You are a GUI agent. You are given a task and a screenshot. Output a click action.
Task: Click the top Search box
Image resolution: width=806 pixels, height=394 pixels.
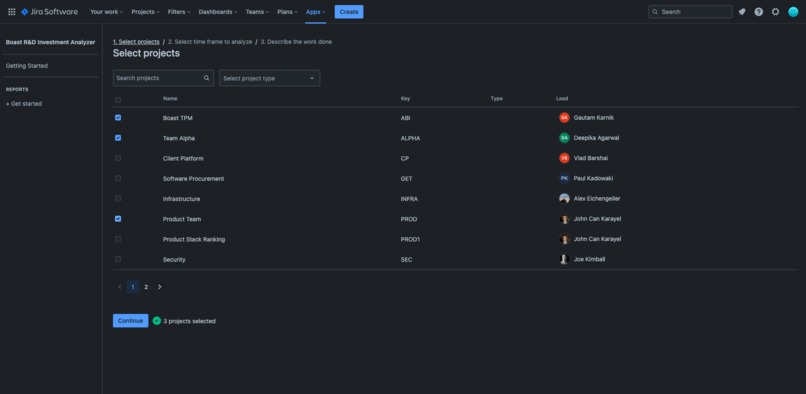pos(690,12)
